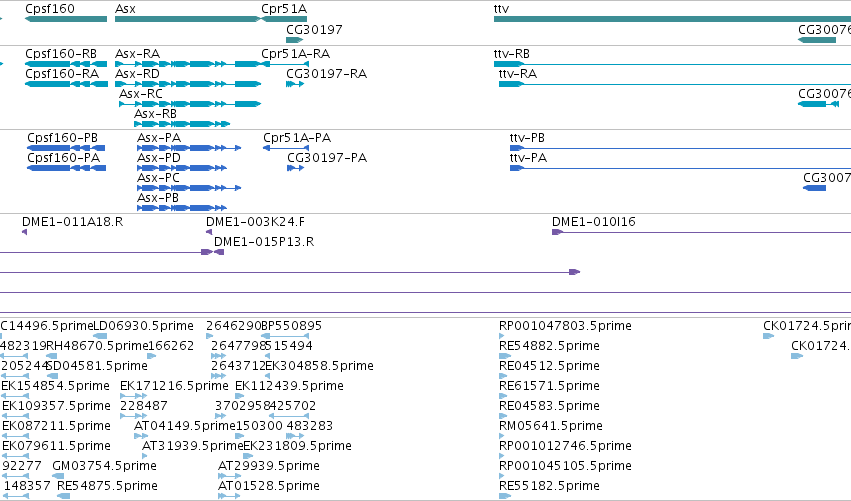Click the Cpr51A-RA transcript label
This screenshot has width=851, height=501.
tap(295, 54)
